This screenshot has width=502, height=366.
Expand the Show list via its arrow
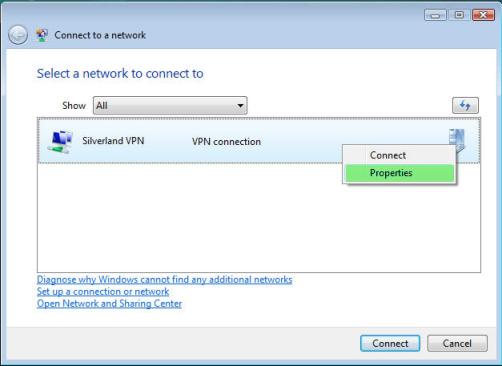240,106
